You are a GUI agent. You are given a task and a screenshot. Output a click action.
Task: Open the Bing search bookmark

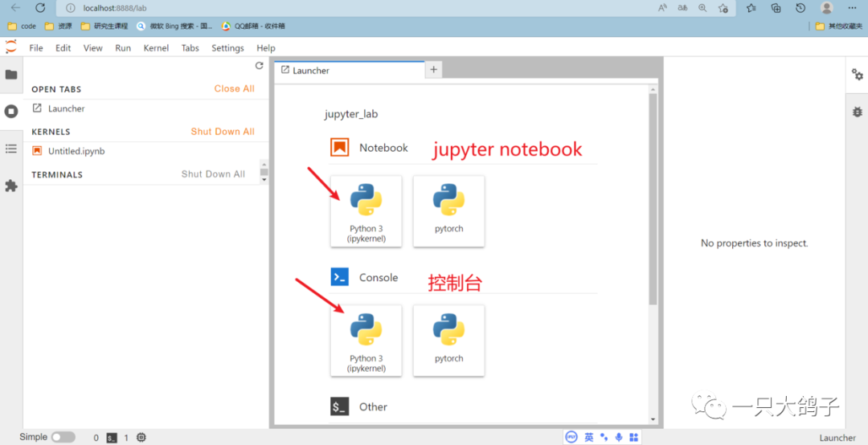(x=174, y=26)
